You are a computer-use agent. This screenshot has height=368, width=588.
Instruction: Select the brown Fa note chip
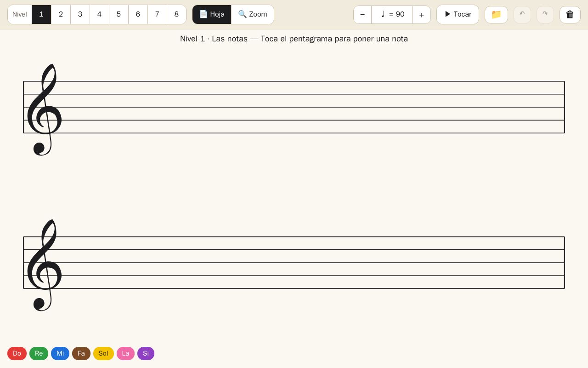[x=81, y=354]
